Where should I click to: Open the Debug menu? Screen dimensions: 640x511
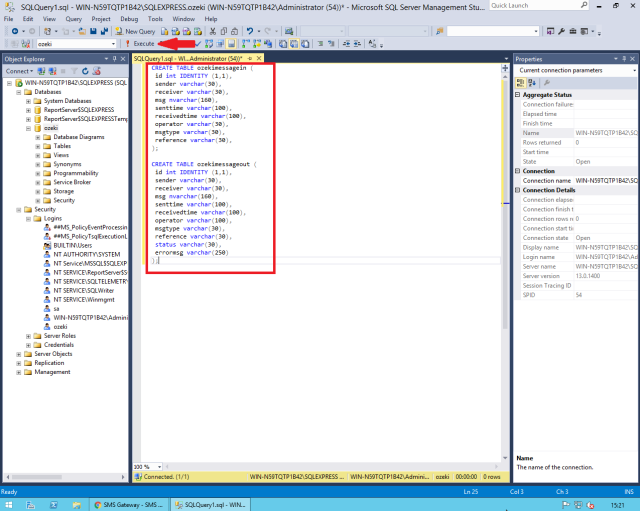(x=129, y=19)
